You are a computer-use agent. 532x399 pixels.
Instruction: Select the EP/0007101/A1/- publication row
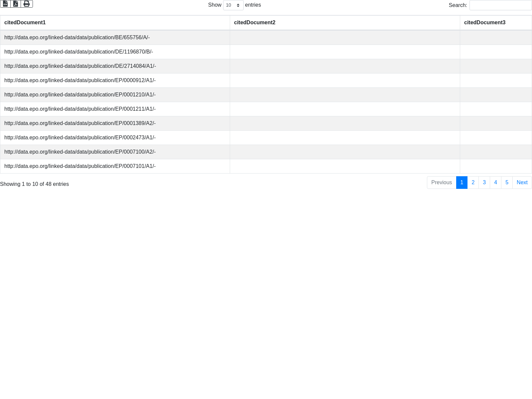80,166
